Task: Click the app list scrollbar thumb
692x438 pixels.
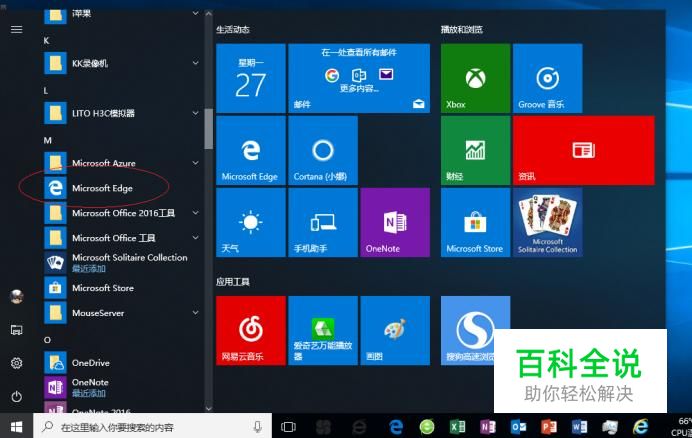Action: click(x=209, y=128)
